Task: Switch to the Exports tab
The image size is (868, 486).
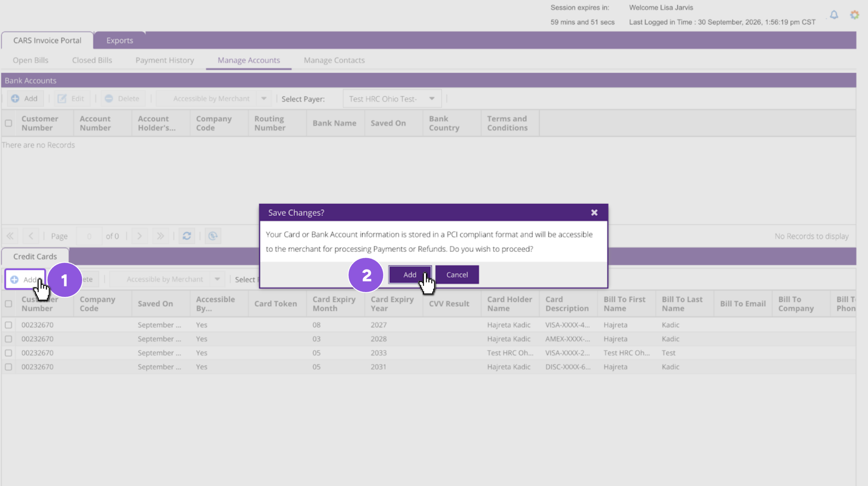Action: 120,40
